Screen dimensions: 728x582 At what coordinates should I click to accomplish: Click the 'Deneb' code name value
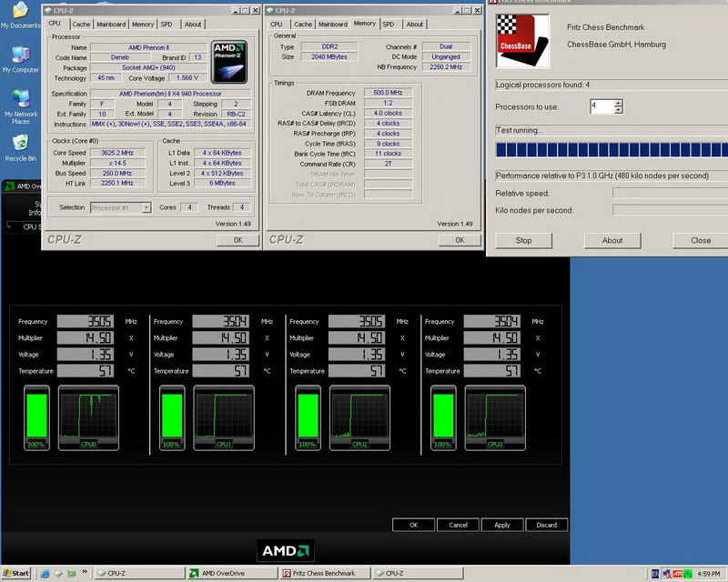120,57
